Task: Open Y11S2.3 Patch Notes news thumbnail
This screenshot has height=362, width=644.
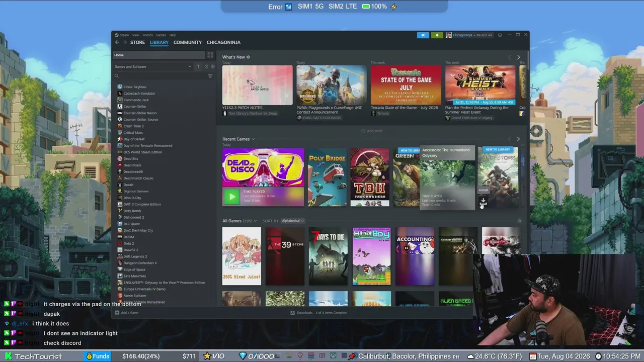Action: [257, 85]
